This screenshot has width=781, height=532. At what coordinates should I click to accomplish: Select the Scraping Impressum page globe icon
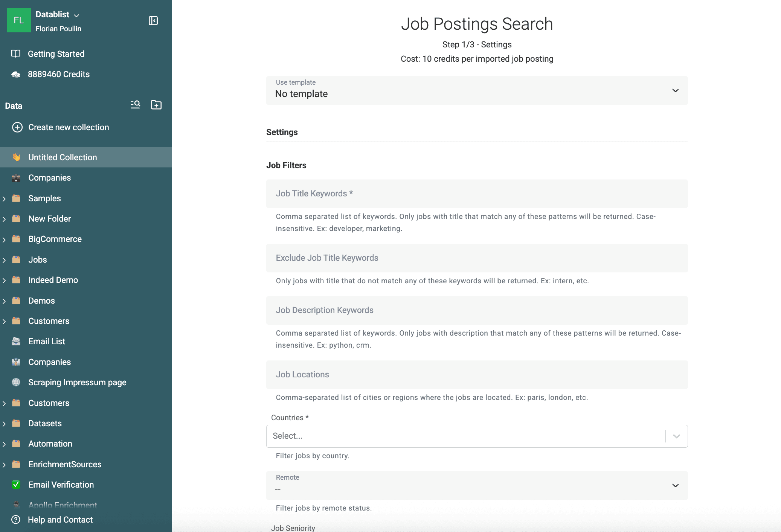(16, 382)
